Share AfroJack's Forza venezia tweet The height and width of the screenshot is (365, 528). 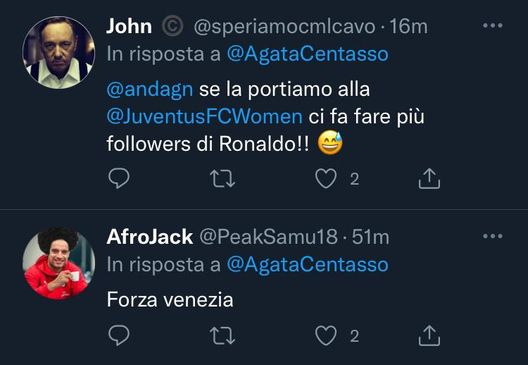(x=429, y=336)
